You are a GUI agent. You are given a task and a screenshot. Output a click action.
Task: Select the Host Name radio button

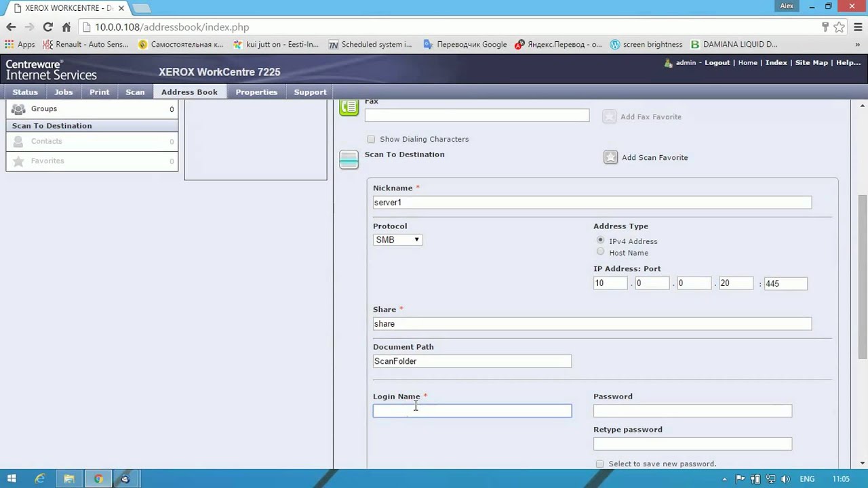[x=600, y=251]
